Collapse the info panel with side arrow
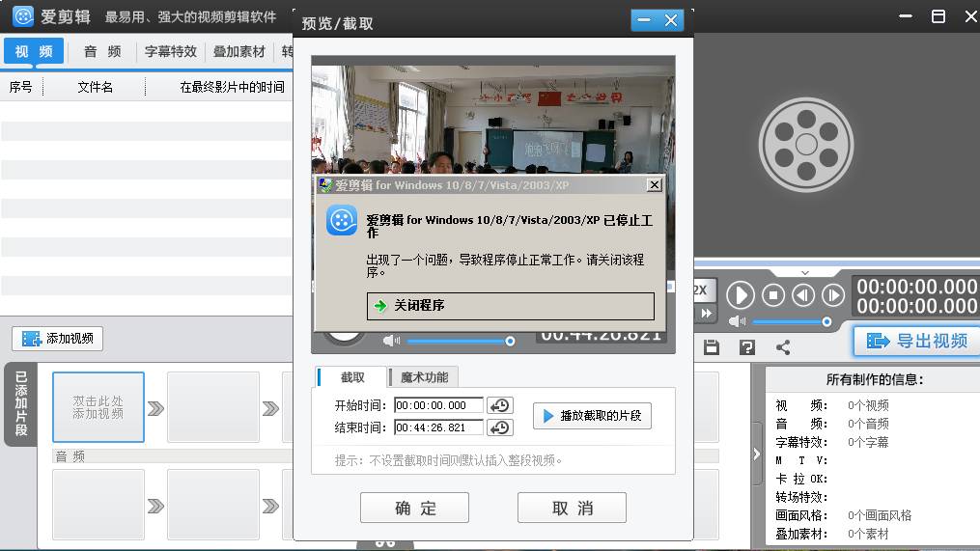 [x=756, y=455]
